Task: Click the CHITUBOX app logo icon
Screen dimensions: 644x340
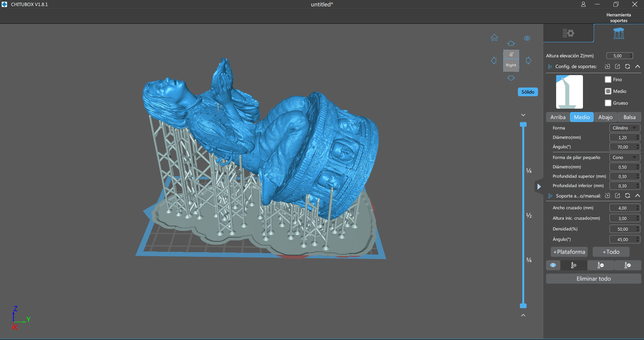Action: (x=4, y=4)
